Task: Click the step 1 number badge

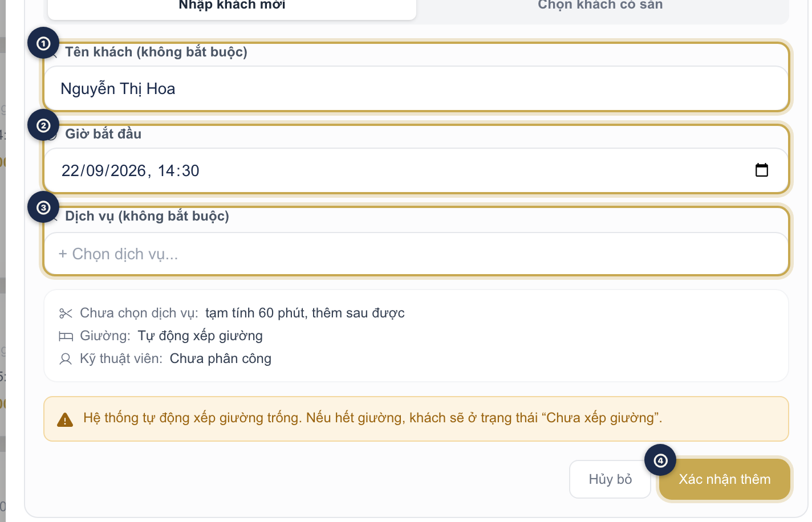Action: (43, 43)
